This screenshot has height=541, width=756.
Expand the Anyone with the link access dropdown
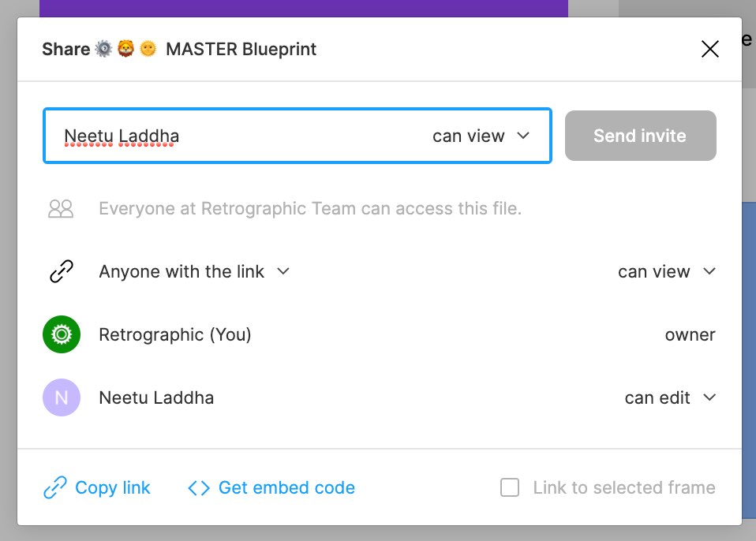195,270
